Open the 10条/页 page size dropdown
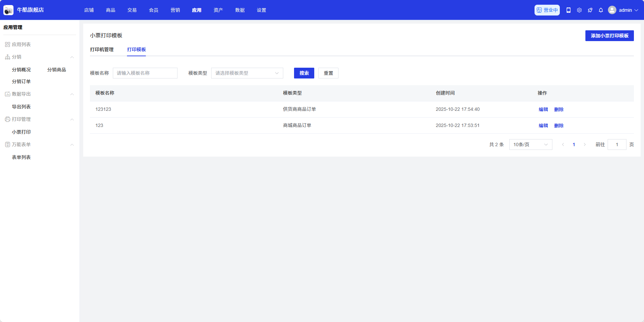The width and height of the screenshot is (644, 322). point(530,144)
